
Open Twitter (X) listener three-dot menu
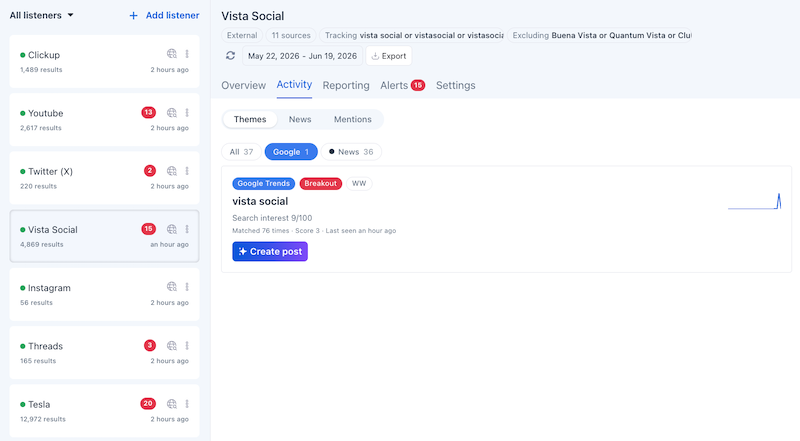point(187,170)
